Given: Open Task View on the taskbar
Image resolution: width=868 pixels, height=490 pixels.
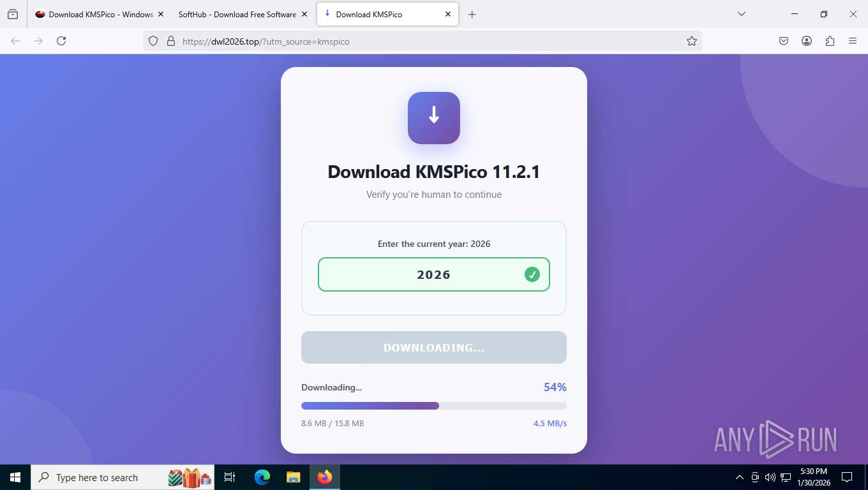Looking at the screenshot, I should pyautogui.click(x=230, y=477).
